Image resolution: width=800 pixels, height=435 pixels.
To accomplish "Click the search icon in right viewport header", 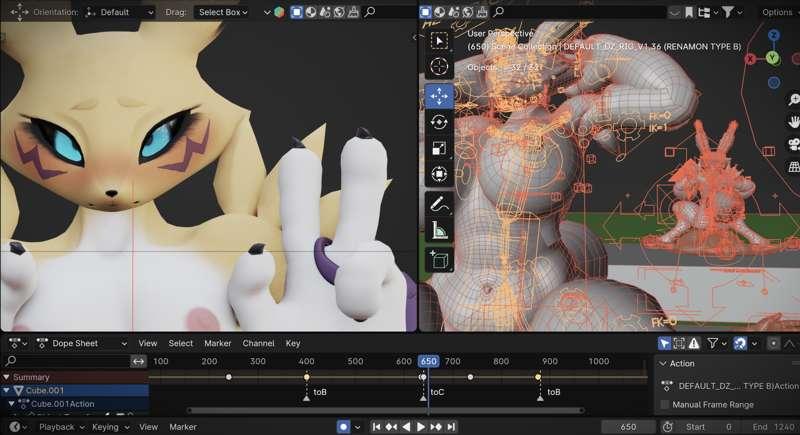I will [499, 12].
